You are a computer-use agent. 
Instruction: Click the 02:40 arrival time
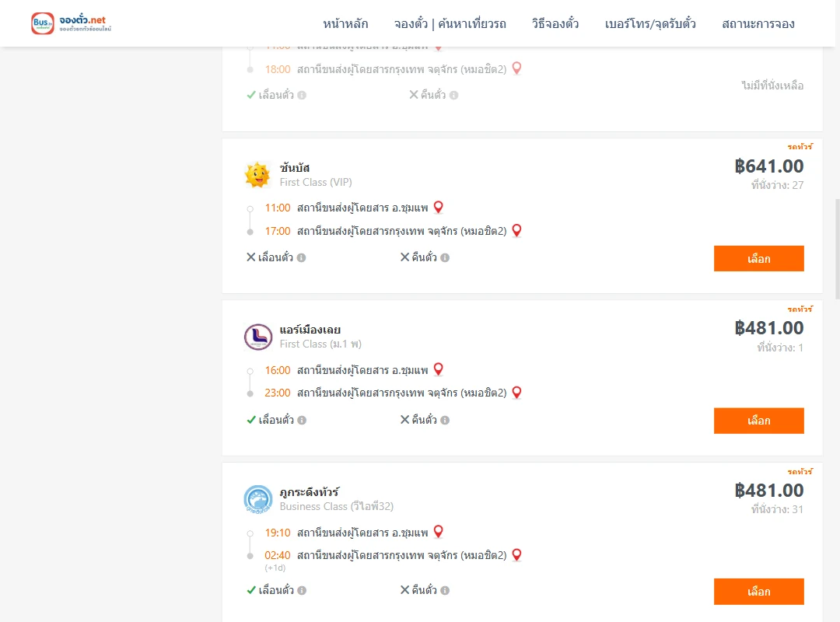click(x=278, y=555)
